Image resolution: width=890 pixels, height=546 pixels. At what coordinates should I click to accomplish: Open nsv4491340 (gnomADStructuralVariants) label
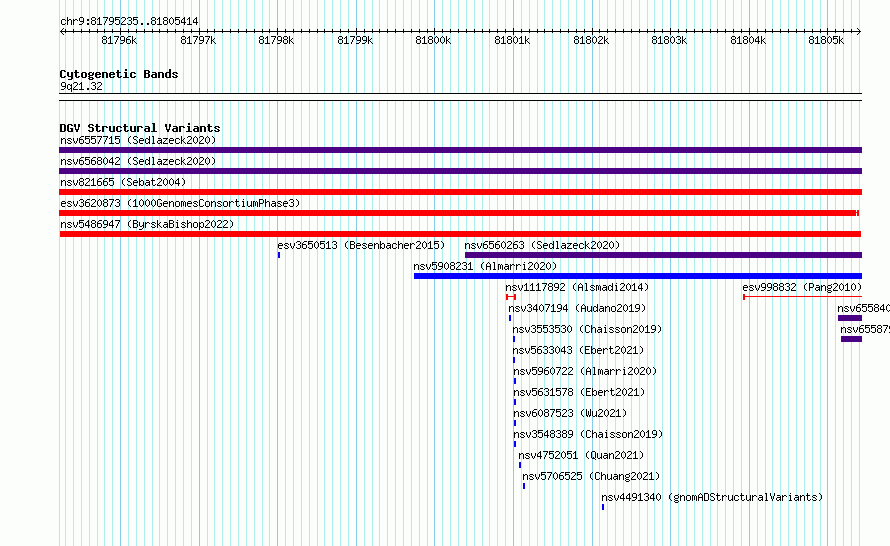pyautogui.click(x=712, y=497)
